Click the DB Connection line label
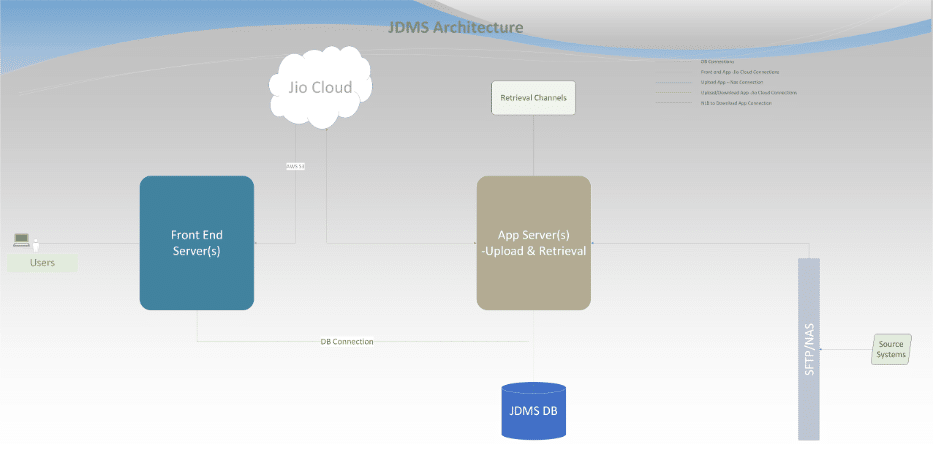 347,342
